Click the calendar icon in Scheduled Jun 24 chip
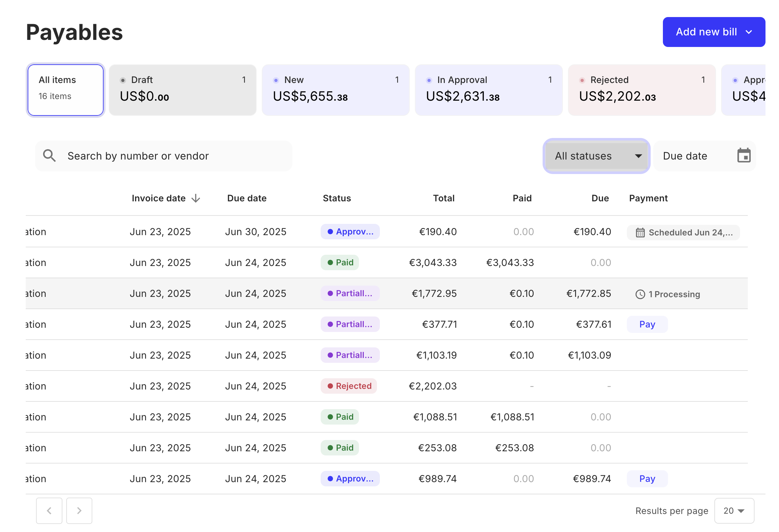Screen dimensions: 779x532 (x=641, y=232)
